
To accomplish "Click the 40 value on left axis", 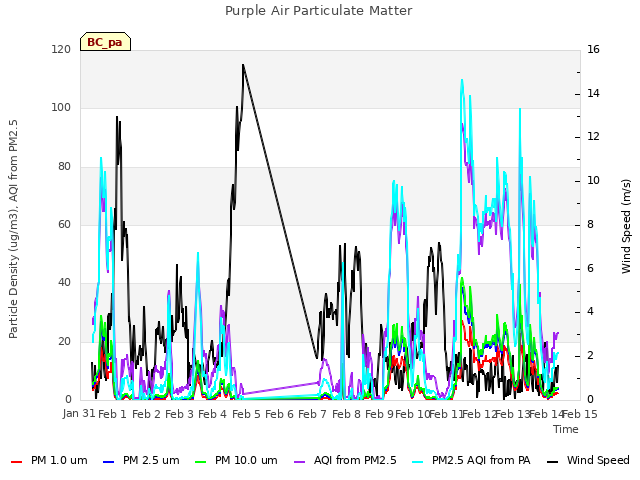I will coord(64,282).
